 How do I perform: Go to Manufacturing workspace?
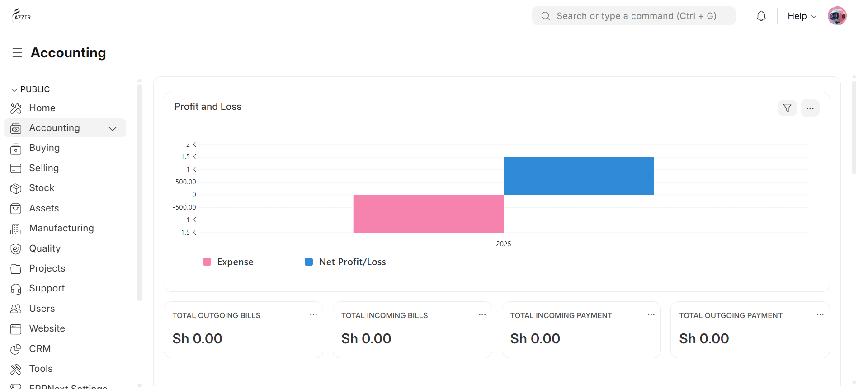click(61, 228)
